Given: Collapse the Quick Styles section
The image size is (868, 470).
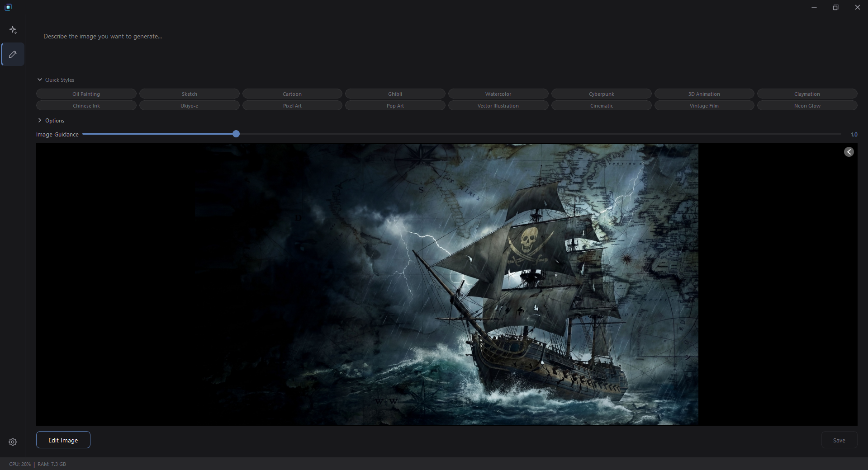Looking at the screenshot, I should coord(56,80).
